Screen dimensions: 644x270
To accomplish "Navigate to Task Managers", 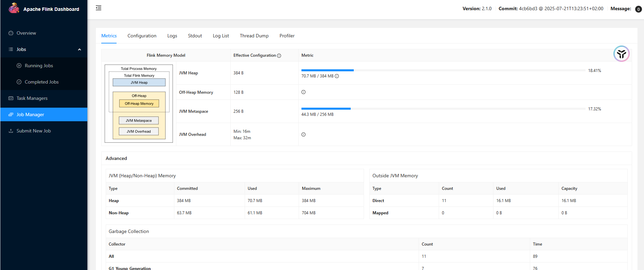I will click(32, 98).
